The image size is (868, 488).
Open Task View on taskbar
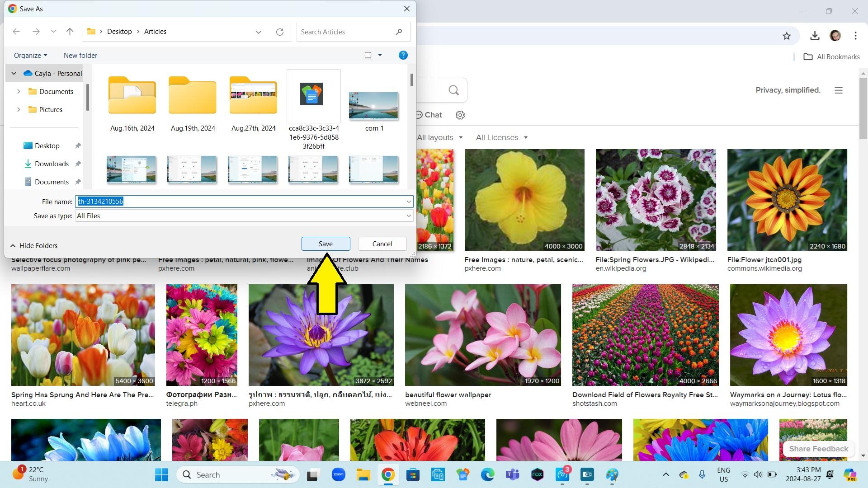click(x=313, y=475)
